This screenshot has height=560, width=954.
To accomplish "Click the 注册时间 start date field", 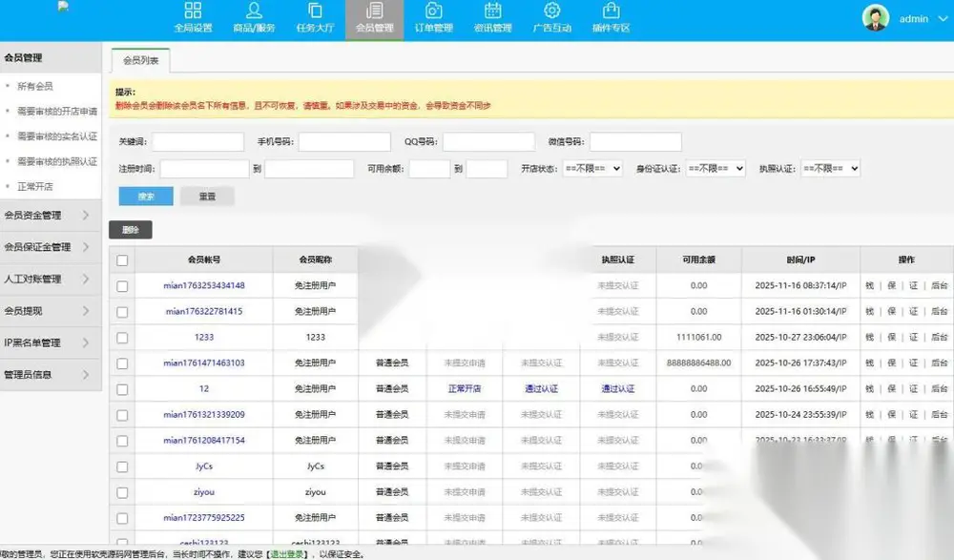I will coord(204,169).
